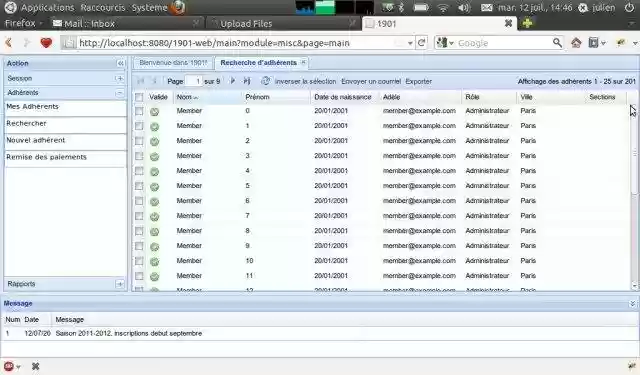Click Envoyer un courriel
The height and width of the screenshot is (375, 640).
click(x=371, y=81)
